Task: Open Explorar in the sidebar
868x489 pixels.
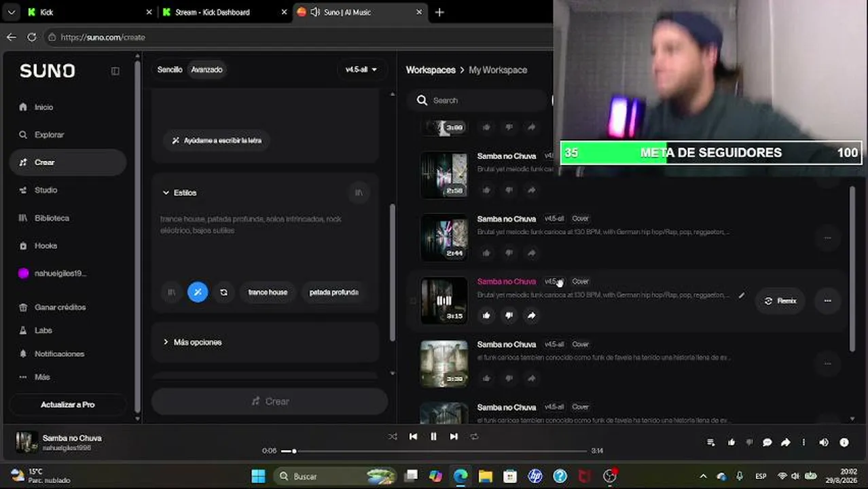Action: [x=49, y=135]
